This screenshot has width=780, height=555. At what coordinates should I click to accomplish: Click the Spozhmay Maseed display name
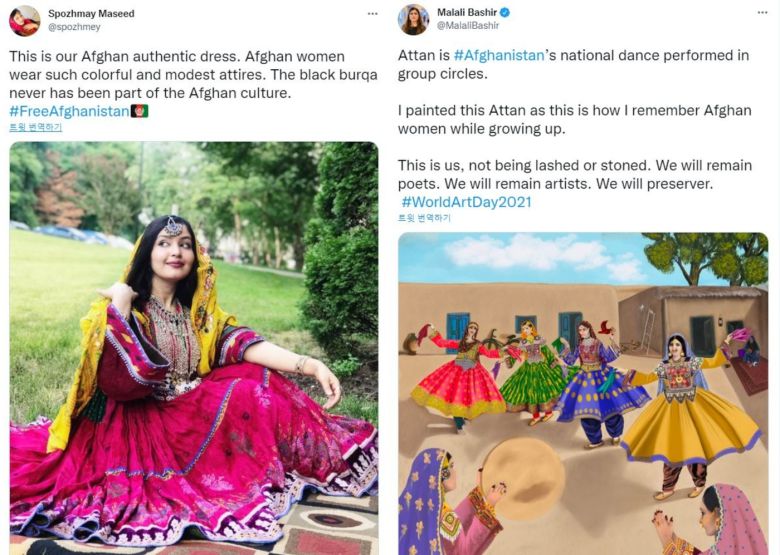(x=91, y=14)
